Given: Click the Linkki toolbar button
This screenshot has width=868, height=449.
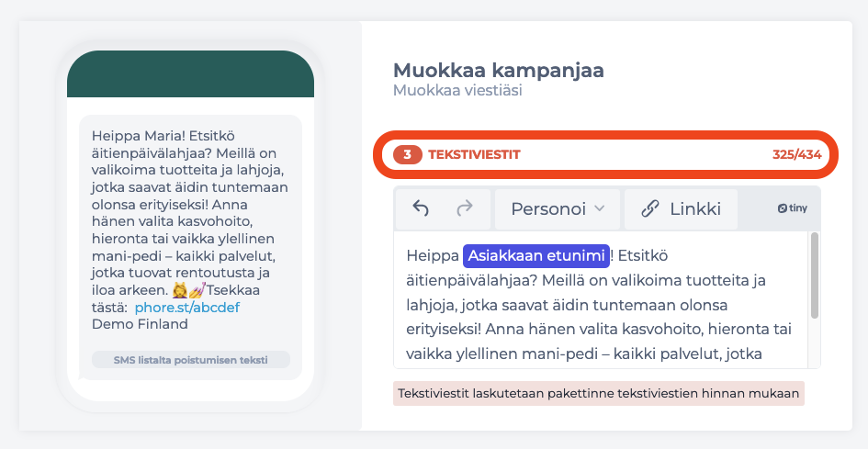Looking at the screenshot, I should (x=681, y=208).
